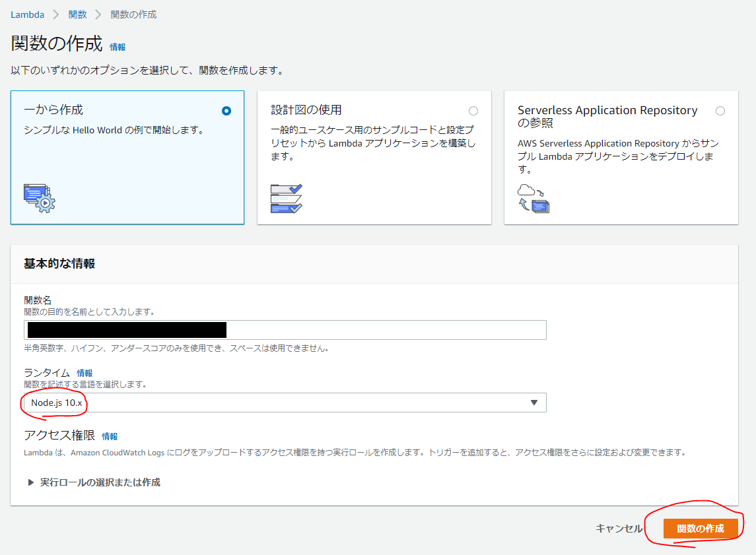Click the シンプルな Hello World description text
756x555 pixels.
[114, 130]
